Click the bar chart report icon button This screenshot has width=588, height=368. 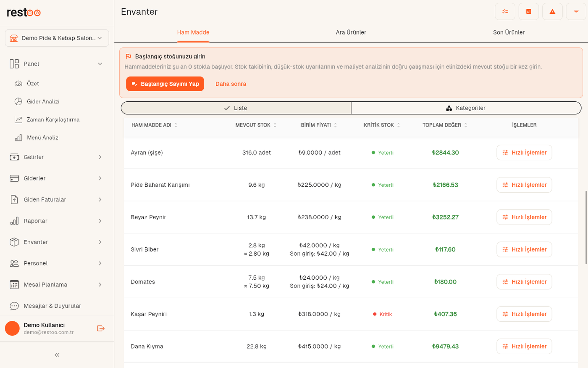pyautogui.click(x=529, y=11)
